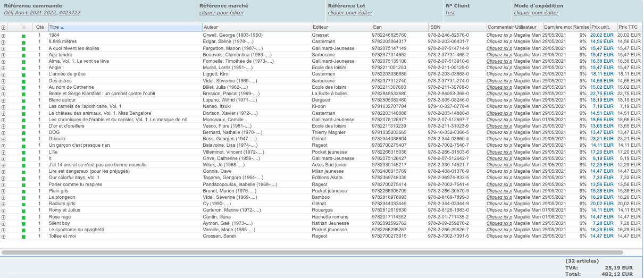
Task: Click green status icon for L'île
Action: click(x=23, y=152)
